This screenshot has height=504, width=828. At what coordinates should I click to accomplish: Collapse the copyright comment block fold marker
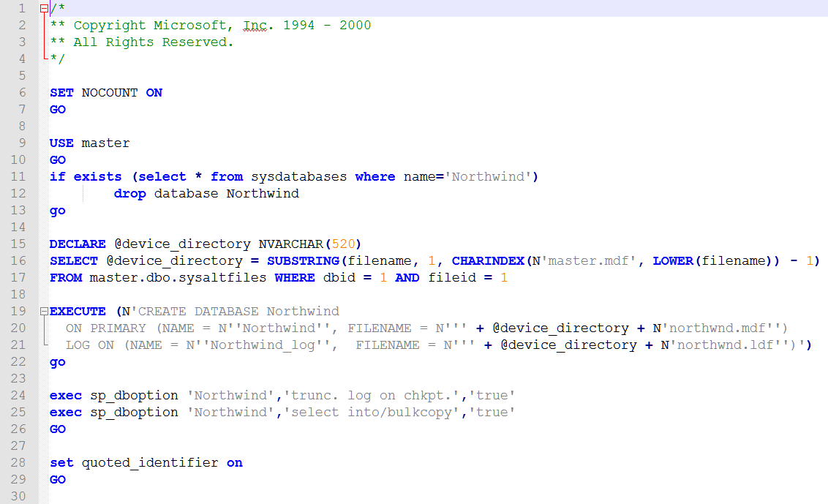pyautogui.click(x=44, y=9)
